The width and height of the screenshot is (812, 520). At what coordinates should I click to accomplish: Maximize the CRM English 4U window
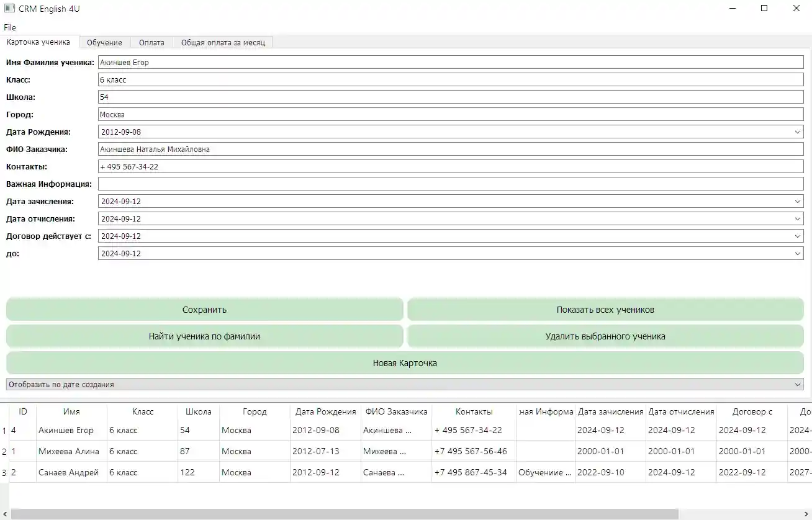point(764,9)
